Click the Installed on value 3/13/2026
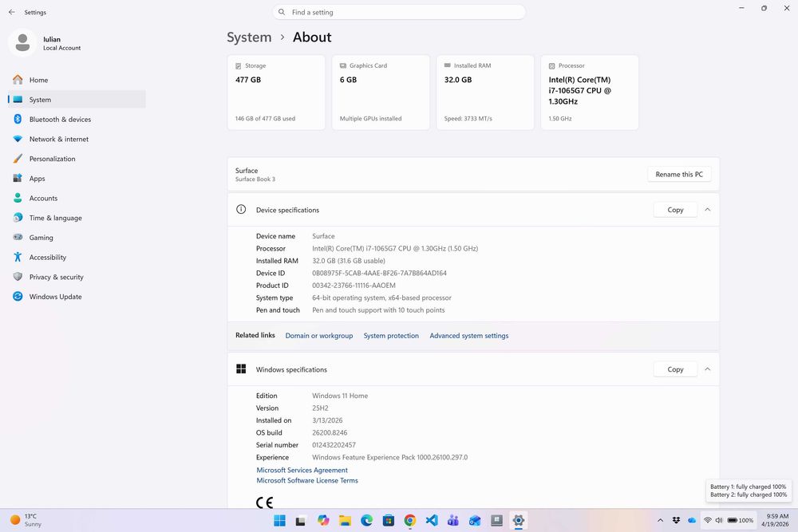798x532 pixels. click(x=327, y=420)
